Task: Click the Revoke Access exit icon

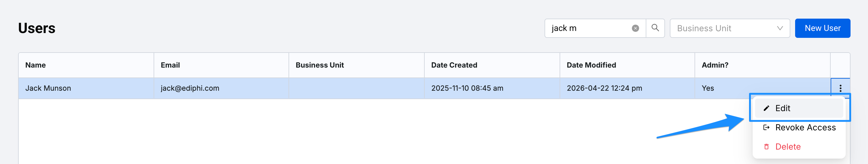Action: tap(766, 127)
